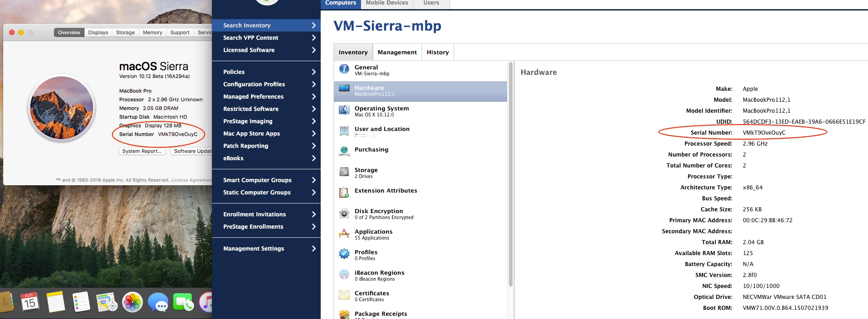Switch to the Management tab
Viewport: 868px width, 319px height.
coord(397,52)
